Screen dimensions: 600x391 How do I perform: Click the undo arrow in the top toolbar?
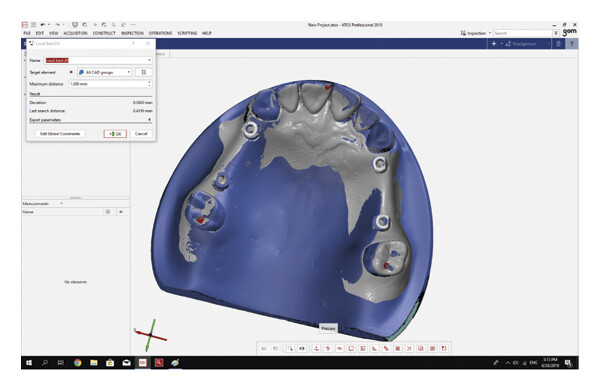click(43, 24)
